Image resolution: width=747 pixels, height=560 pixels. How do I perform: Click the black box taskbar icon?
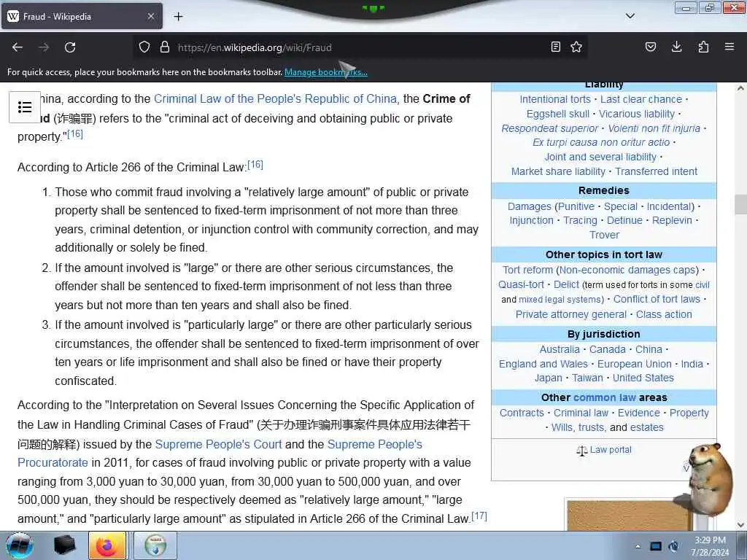tap(65, 545)
